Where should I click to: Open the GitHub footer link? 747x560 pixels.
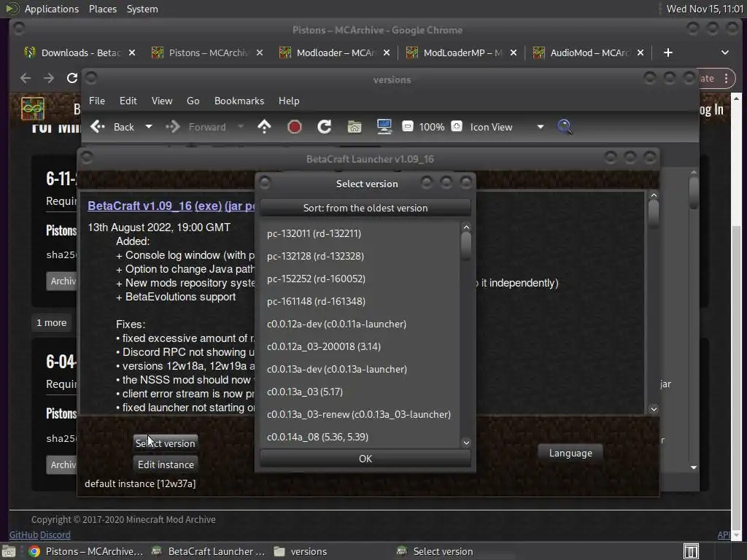click(x=23, y=534)
